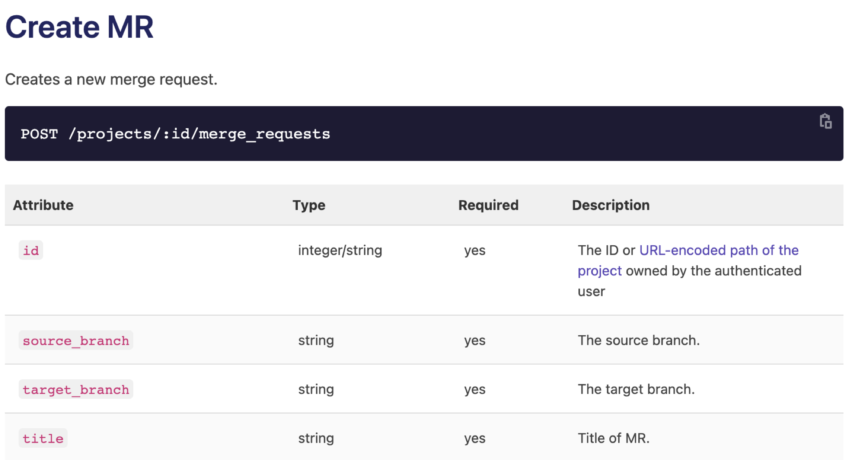Click the Create MR heading
This screenshot has width=868, height=460.
click(x=79, y=27)
